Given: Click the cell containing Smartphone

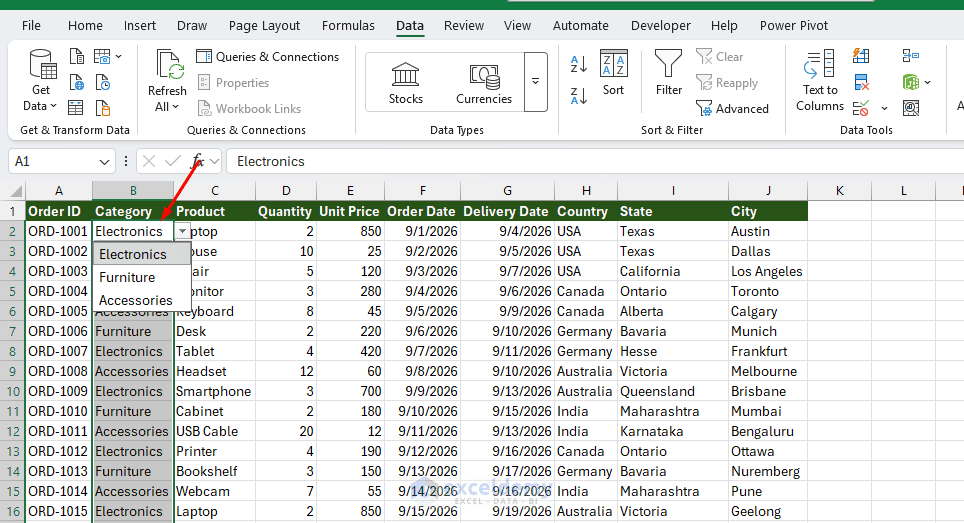Looking at the screenshot, I should (x=214, y=391).
